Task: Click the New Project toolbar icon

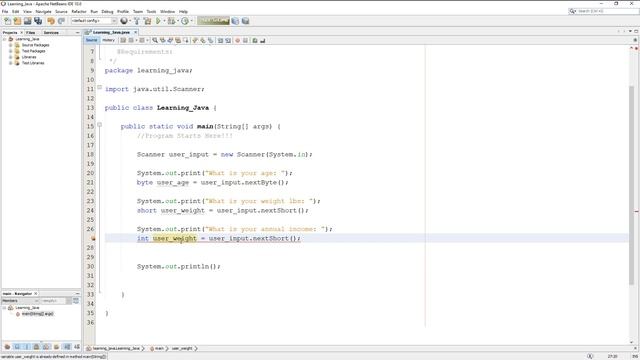Action: 17,21
